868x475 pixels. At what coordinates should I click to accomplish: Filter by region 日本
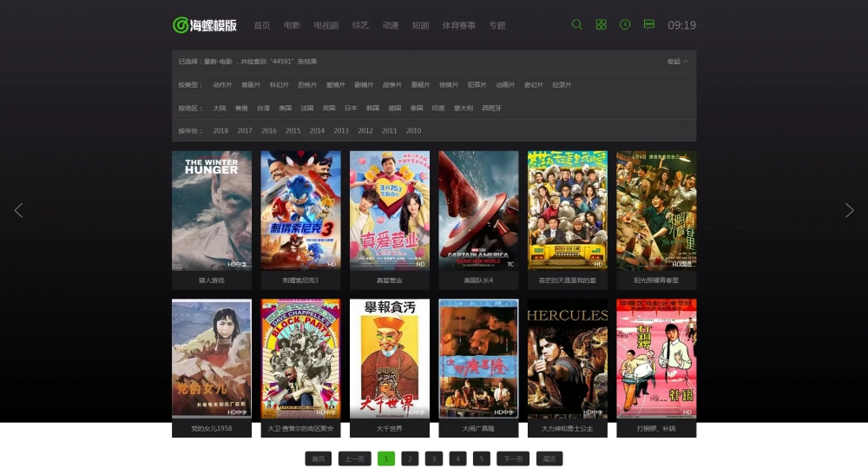(x=351, y=108)
